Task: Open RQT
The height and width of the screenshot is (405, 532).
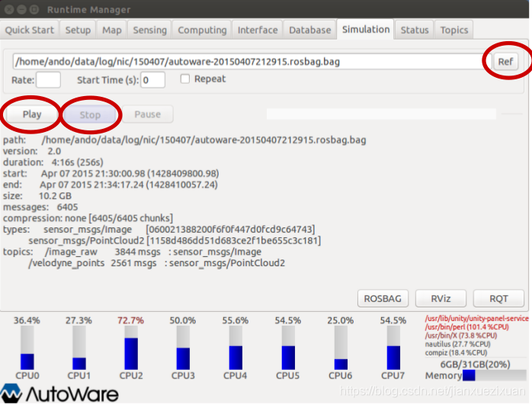Action: pyautogui.click(x=498, y=299)
